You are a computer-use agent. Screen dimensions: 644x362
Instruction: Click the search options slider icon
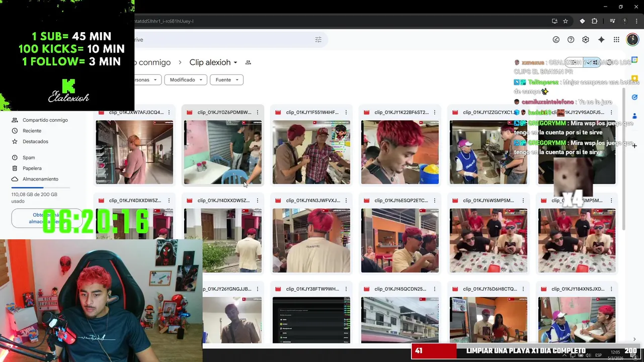coord(318,40)
